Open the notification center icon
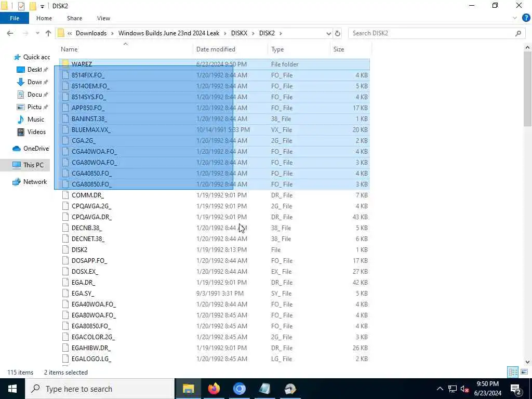Image resolution: width=532 pixels, height=399 pixels. click(516, 389)
